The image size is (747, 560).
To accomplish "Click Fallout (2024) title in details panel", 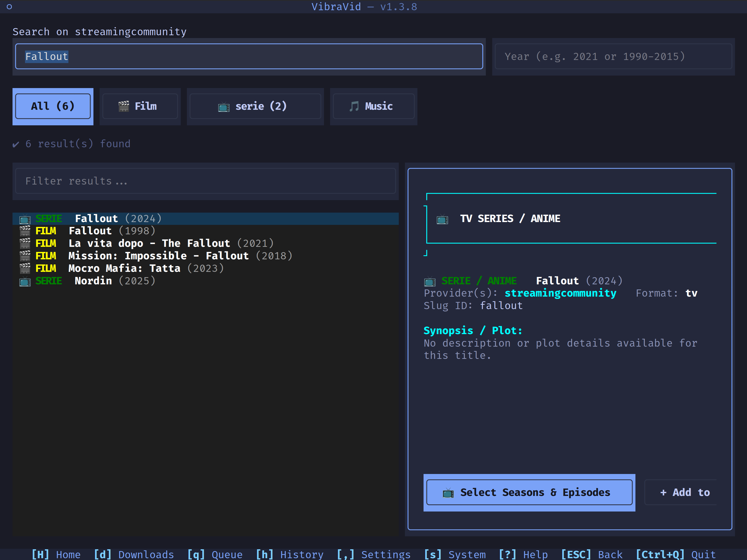I will pos(579,281).
